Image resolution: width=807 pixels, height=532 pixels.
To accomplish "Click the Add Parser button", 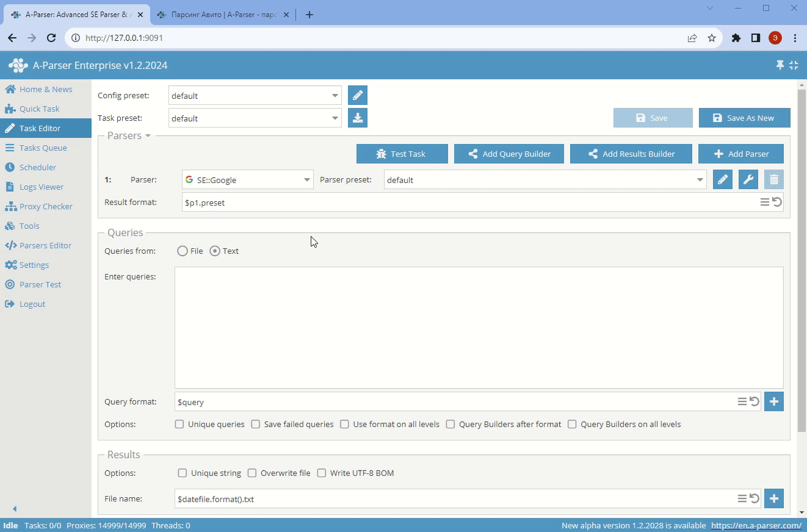I will 740,154.
